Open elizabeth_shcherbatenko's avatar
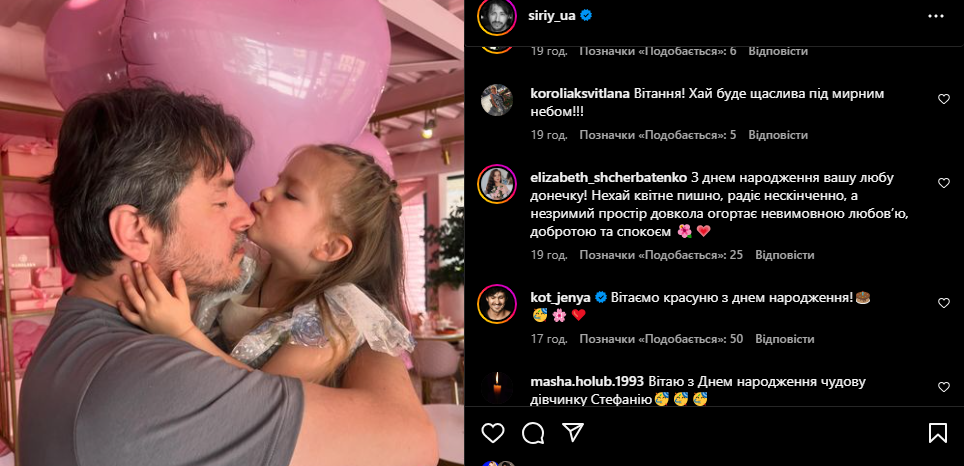Viewport: 964px width, 466px height. click(497, 184)
